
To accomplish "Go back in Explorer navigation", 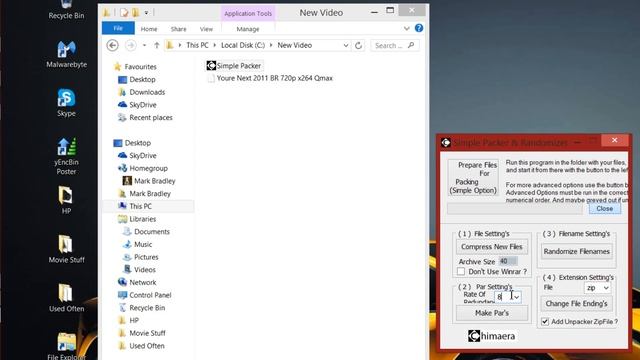I will pyautogui.click(x=112, y=45).
